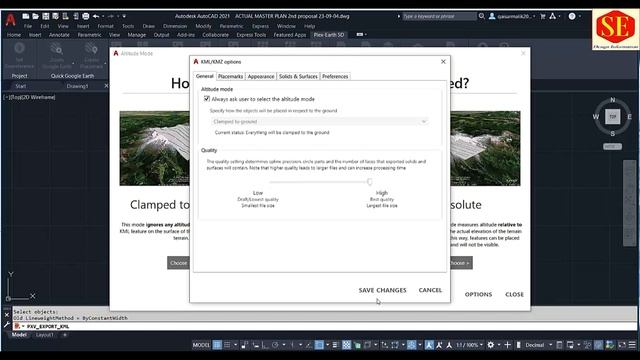Viewport: 640px width, 360px height.
Task: Click Choose button under Clamped to ground
Action: (x=178, y=263)
